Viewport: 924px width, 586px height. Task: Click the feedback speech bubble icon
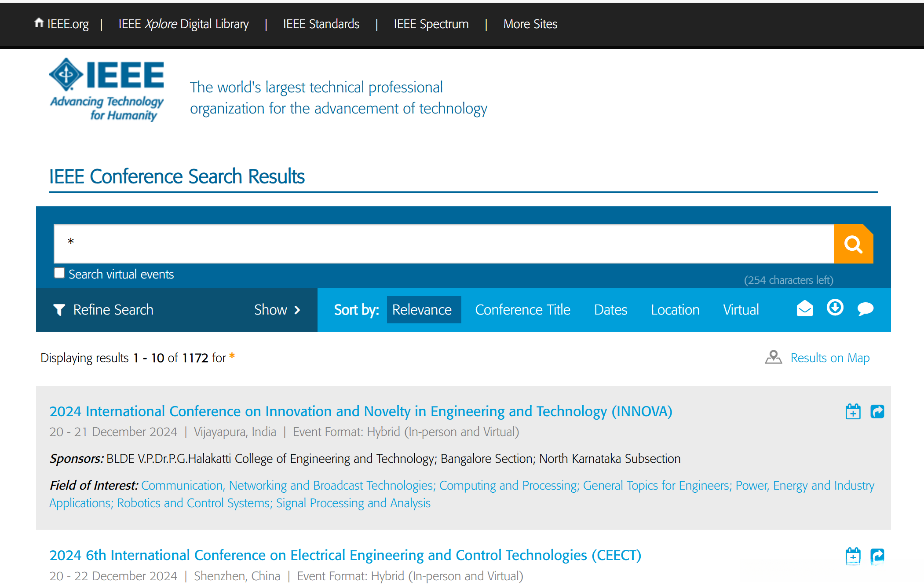tap(865, 309)
